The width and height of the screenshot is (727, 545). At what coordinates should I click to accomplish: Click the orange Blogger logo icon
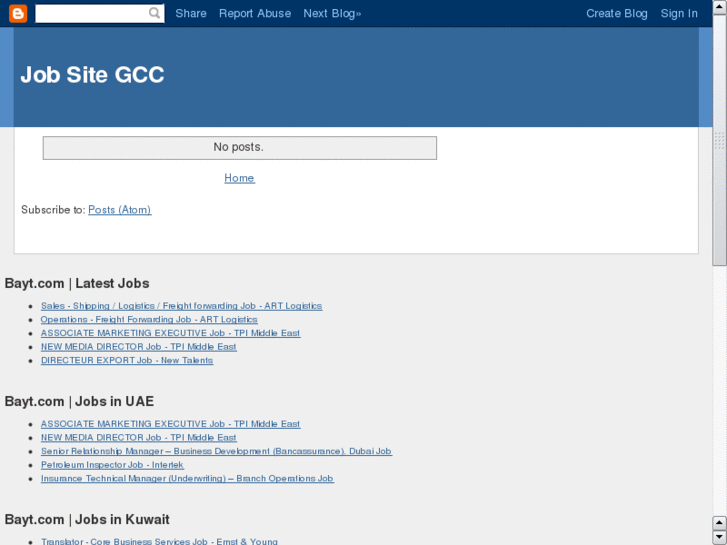[x=18, y=13]
